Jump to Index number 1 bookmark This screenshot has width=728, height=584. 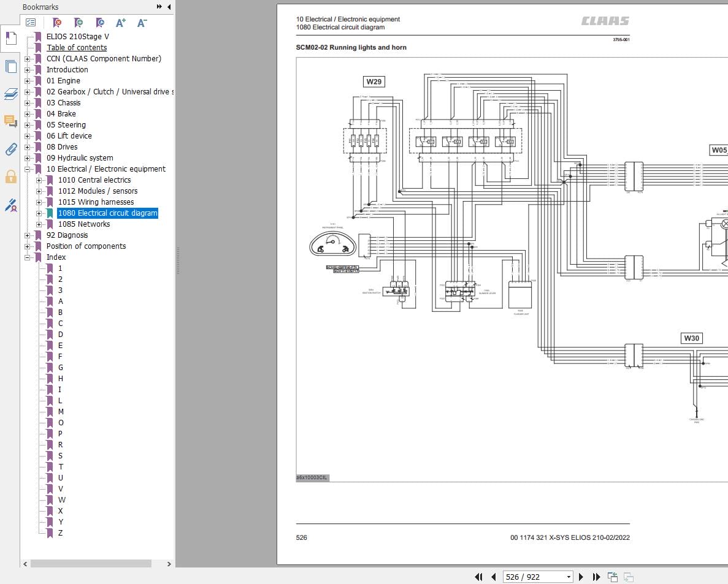click(60, 268)
